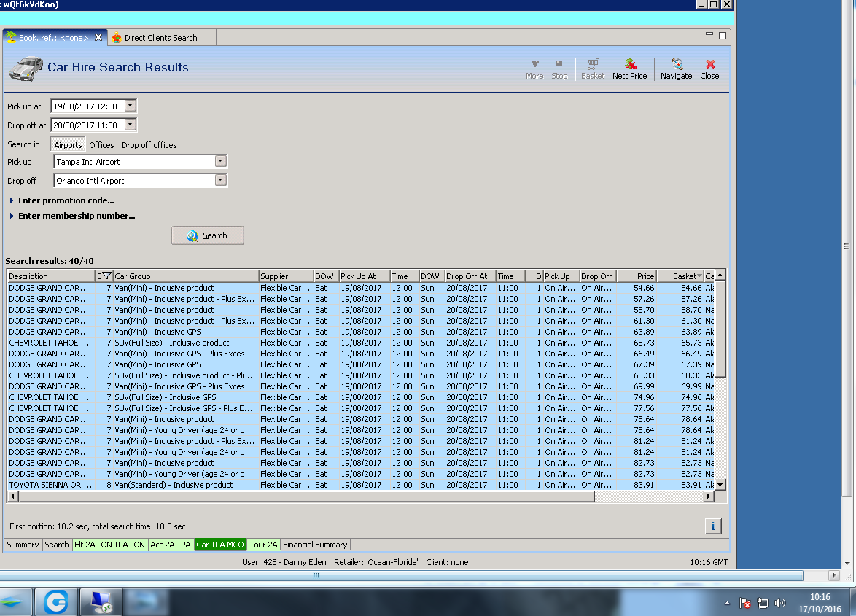The image size is (856, 616).
Task: Open the Pick up at date dropdown
Action: click(x=130, y=106)
